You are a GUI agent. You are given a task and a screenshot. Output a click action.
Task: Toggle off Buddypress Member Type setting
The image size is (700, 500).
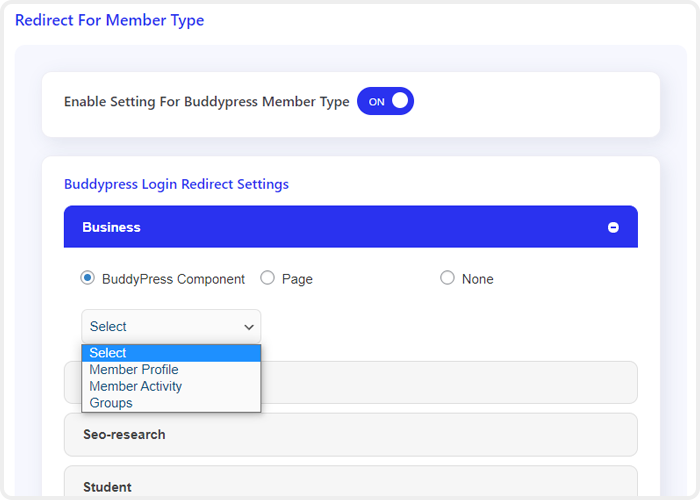pos(385,101)
